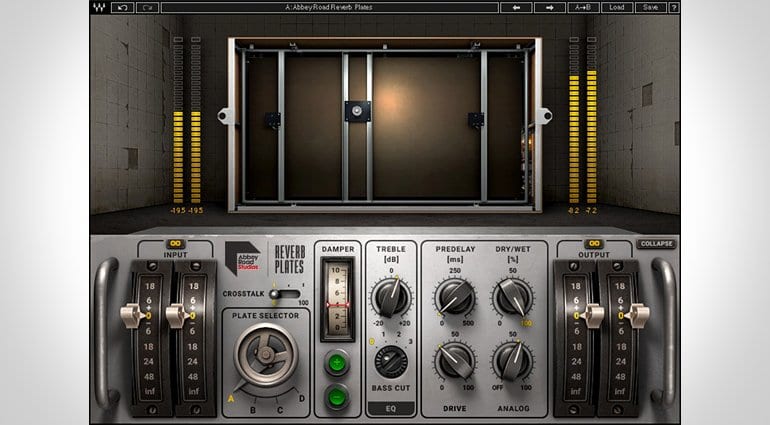Click the Treble knob
Image resolution: width=770 pixels, height=425 pixels.
[x=391, y=297]
